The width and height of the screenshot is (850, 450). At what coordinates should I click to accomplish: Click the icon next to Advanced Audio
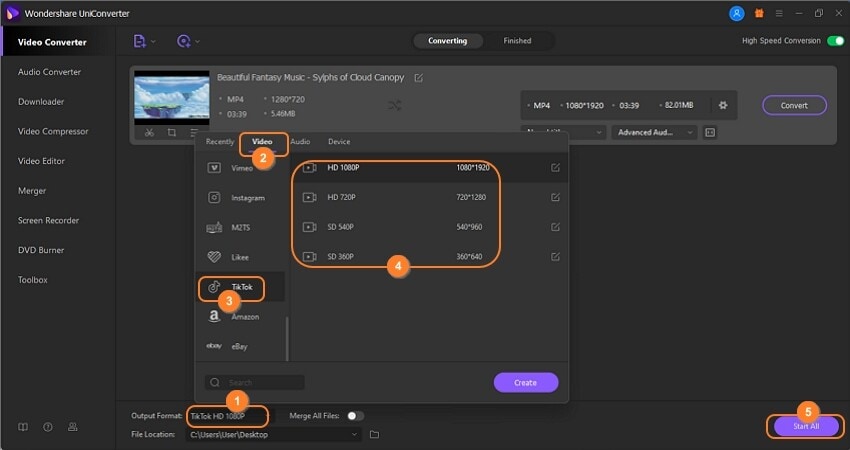coord(710,132)
